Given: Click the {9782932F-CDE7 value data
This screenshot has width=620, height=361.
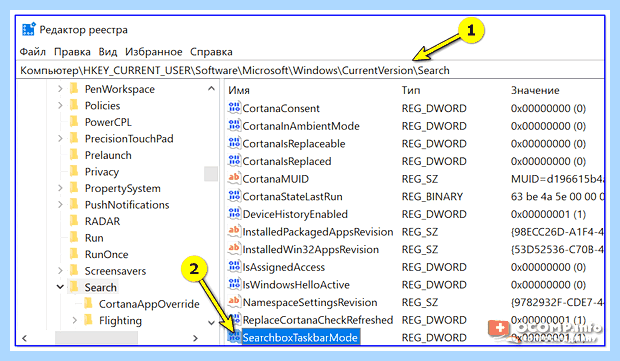Looking at the screenshot, I should (558, 302).
